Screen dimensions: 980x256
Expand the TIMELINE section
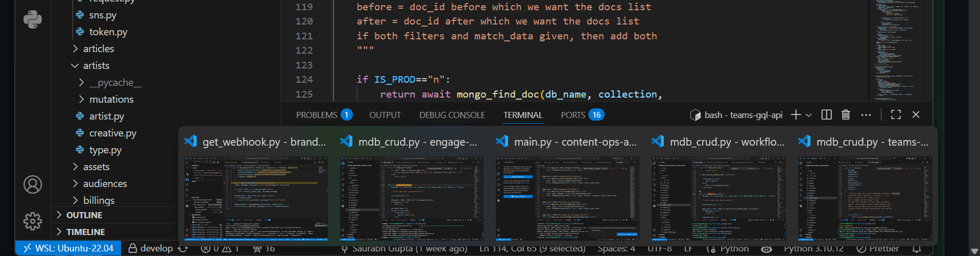tap(85, 232)
